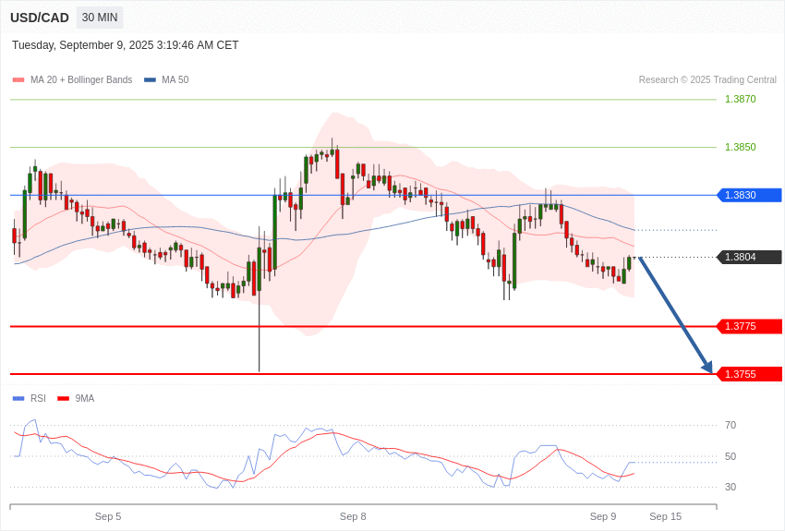Click the Sep 15 date axis label
Image resolution: width=785 pixels, height=532 pixels.
665,516
